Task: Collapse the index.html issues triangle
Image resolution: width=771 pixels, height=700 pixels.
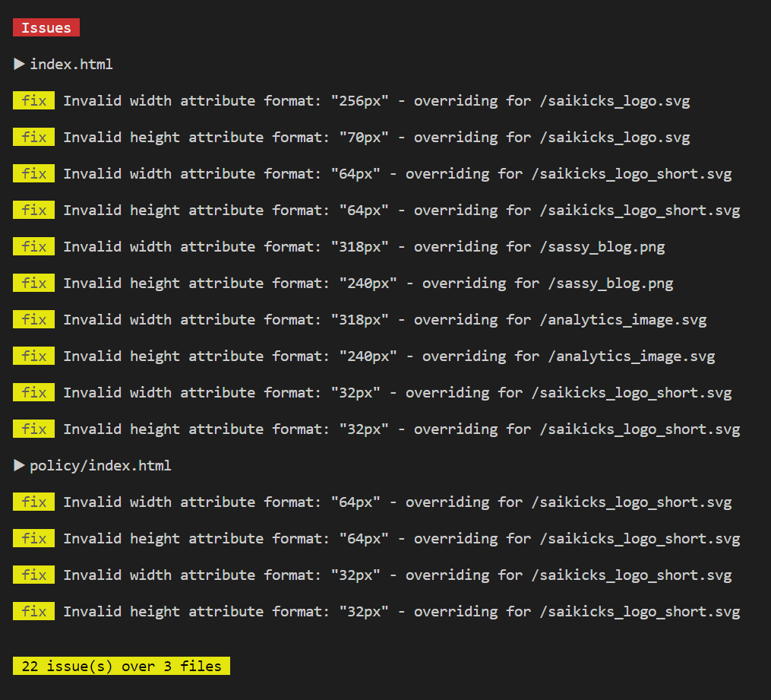Action: (19, 64)
